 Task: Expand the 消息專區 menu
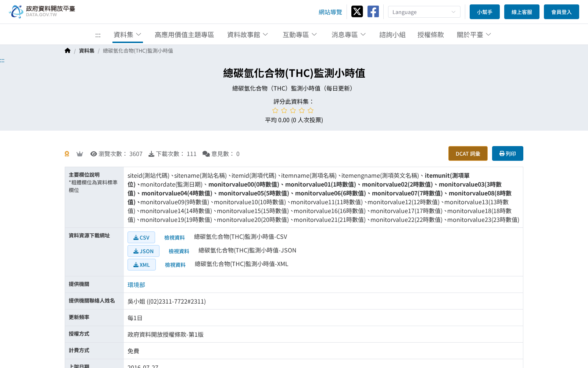point(349,35)
